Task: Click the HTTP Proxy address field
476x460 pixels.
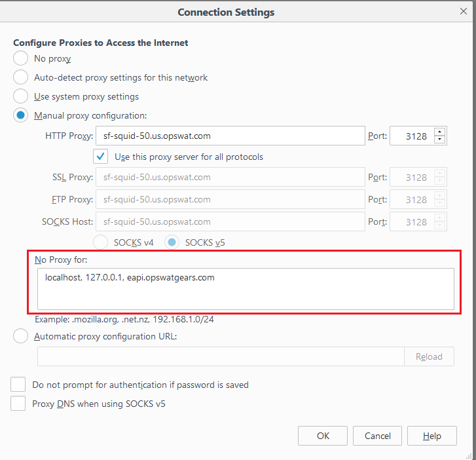Action: tap(230, 136)
